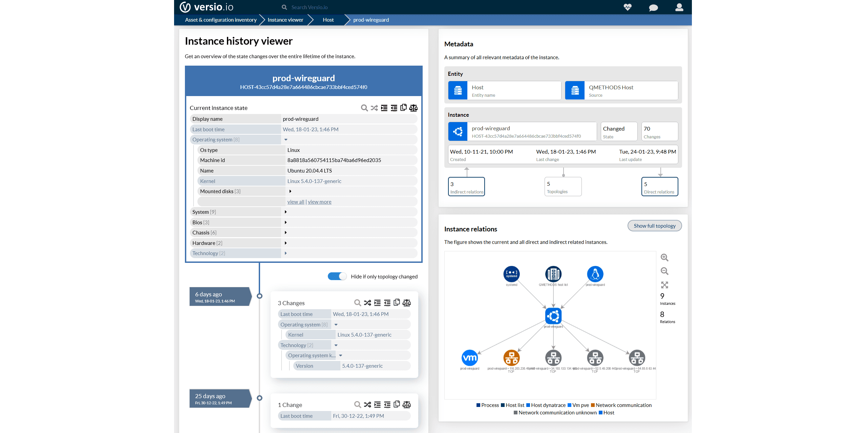Toggle the Process legend entry
The width and height of the screenshot is (868, 433).
pyautogui.click(x=487, y=405)
